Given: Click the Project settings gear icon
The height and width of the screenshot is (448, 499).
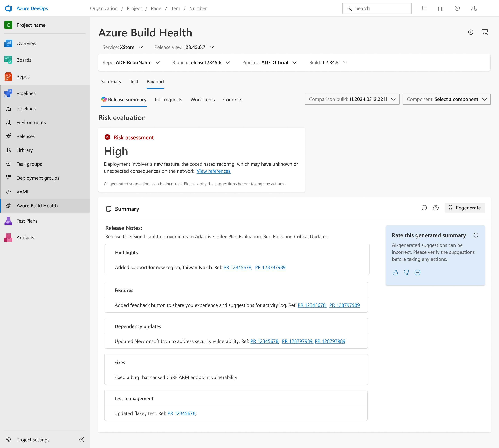Looking at the screenshot, I should 8,440.
